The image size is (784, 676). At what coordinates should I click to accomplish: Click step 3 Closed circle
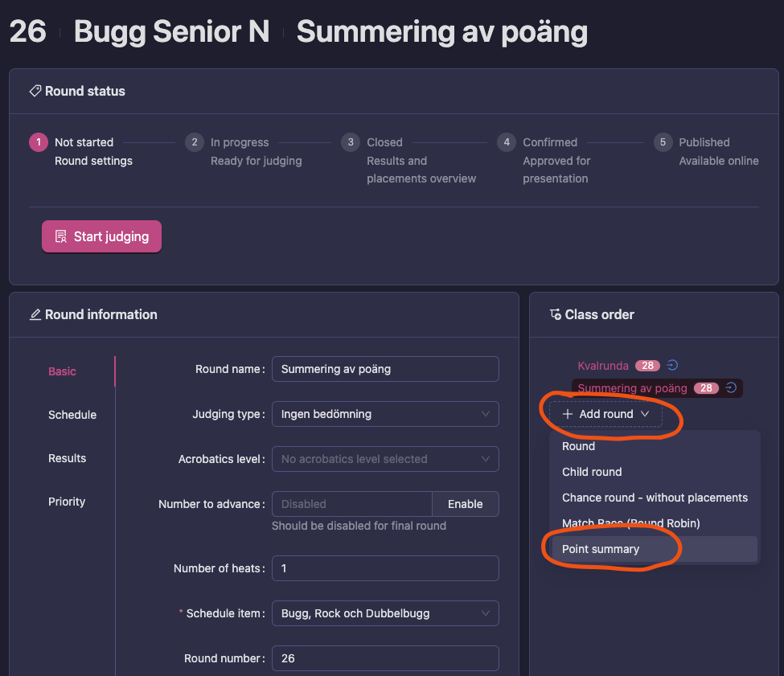pyautogui.click(x=350, y=142)
